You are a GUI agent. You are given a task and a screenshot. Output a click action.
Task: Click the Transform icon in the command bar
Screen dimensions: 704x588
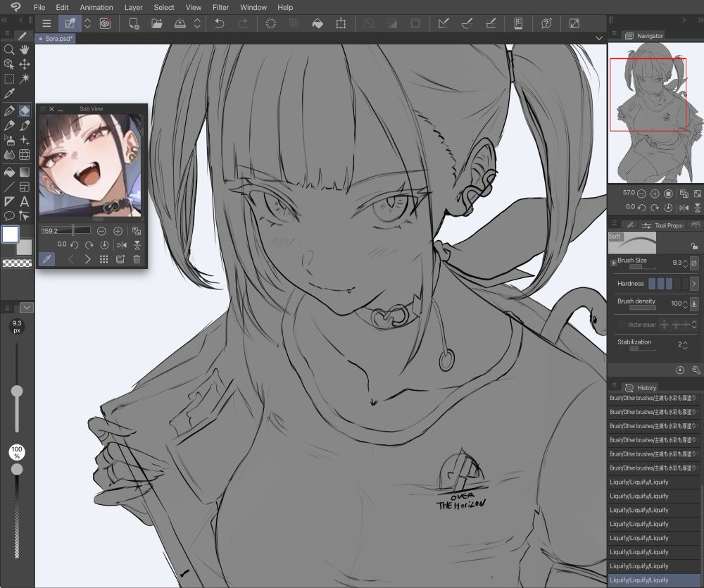click(341, 23)
